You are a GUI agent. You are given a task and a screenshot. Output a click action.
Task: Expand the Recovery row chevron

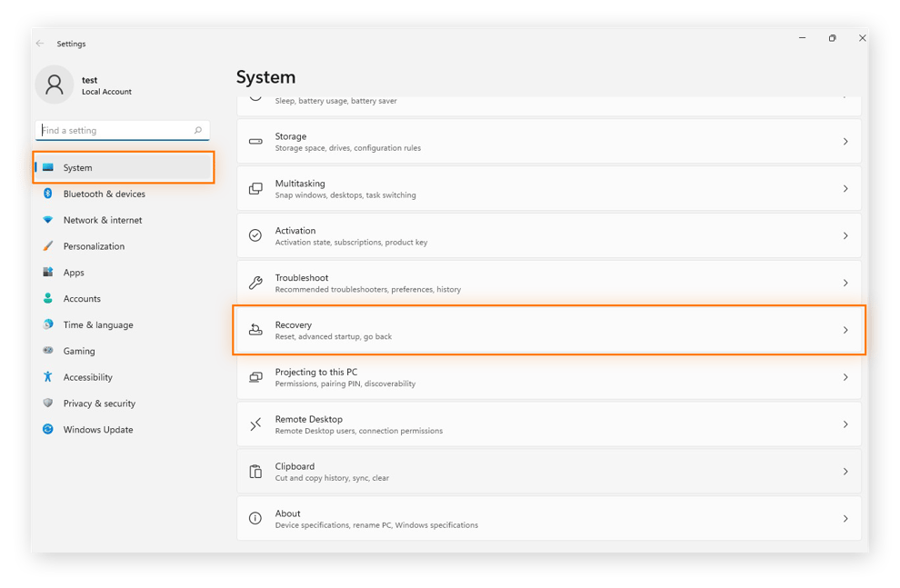pyautogui.click(x=845, y=330)
